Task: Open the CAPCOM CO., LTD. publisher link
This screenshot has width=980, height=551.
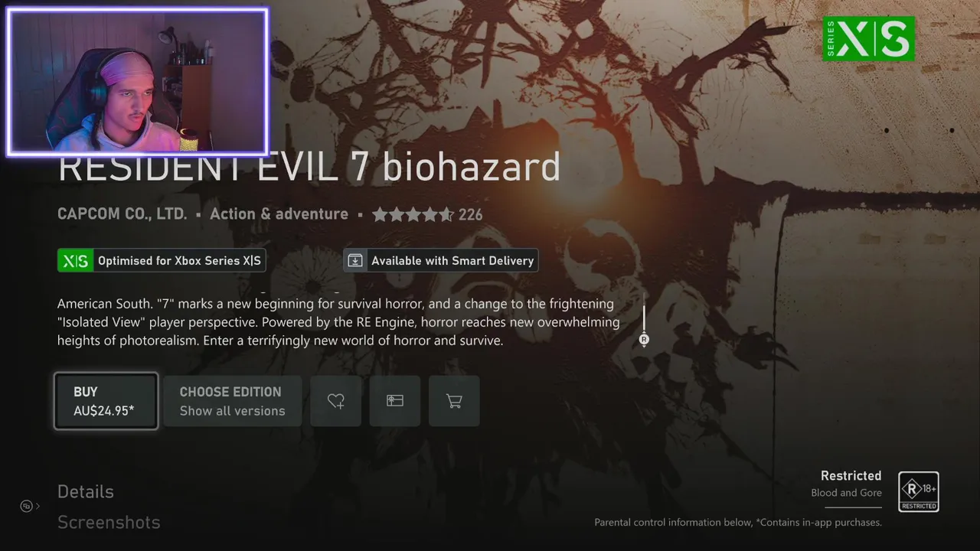Action: (122, 214)
